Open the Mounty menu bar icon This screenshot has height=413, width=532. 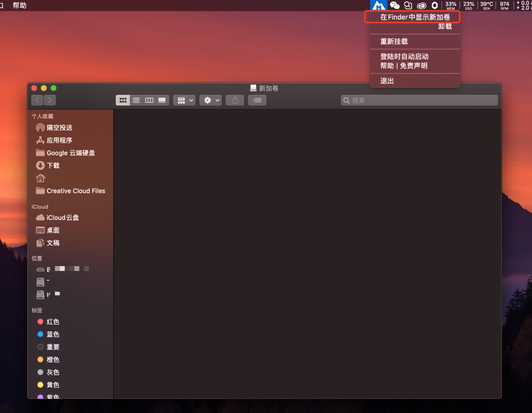coord(379,5)
